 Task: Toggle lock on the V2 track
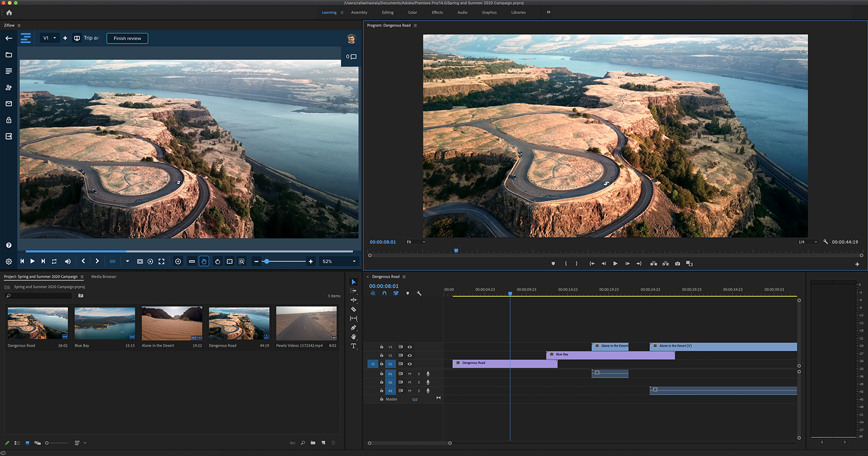tap(381, 356)
